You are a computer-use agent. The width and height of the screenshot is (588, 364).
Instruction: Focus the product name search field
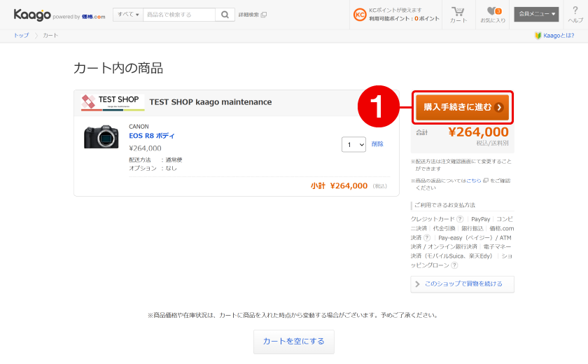[x=179, y=15]
